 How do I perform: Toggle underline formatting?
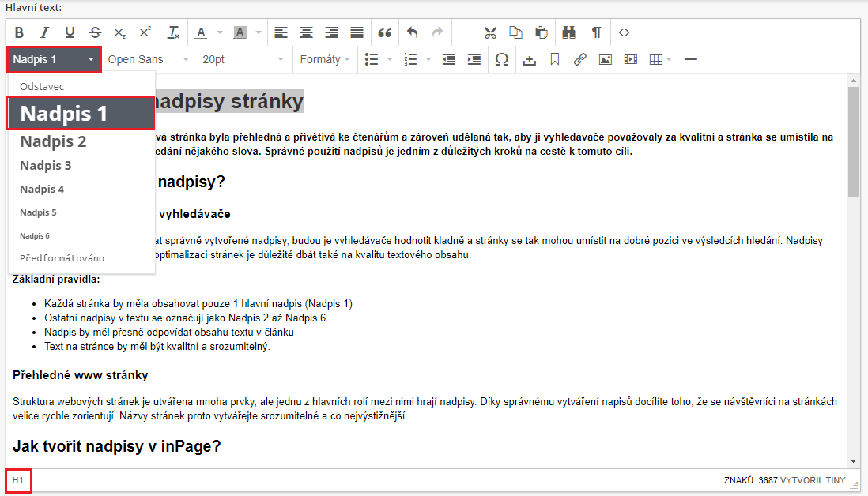click(x=70, y=32)
